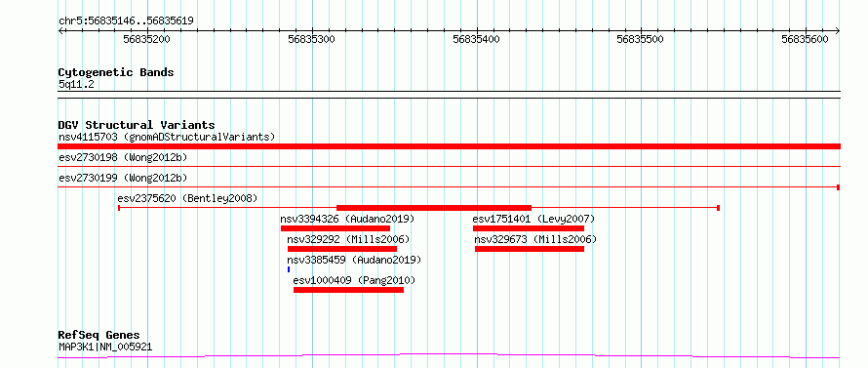Click the red bar under esv1751401

[529, 228]
